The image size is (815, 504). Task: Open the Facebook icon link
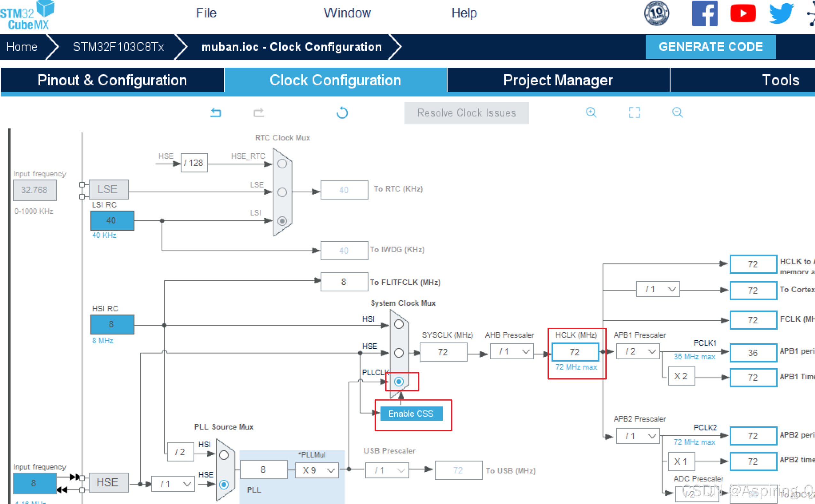coord(704,13)
